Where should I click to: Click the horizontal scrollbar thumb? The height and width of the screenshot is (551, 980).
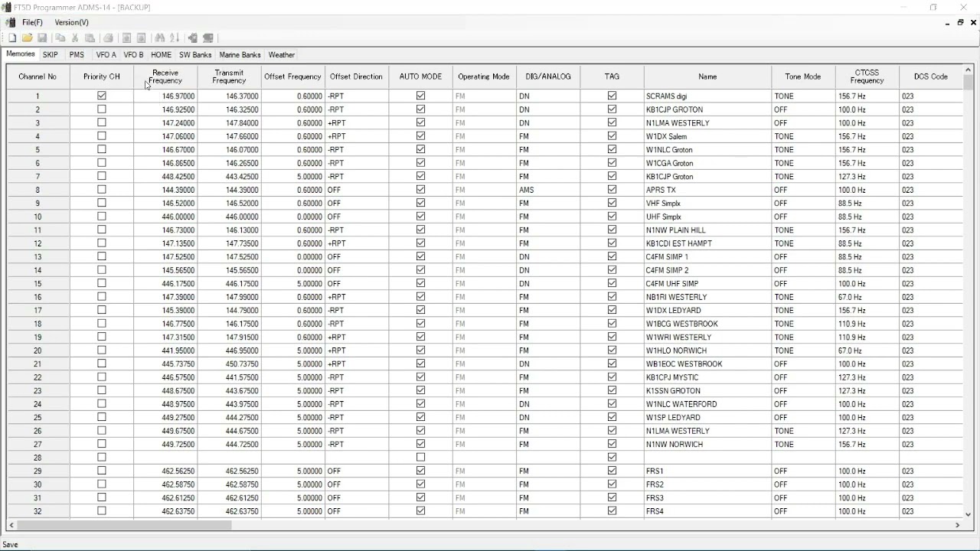(124, 525)
